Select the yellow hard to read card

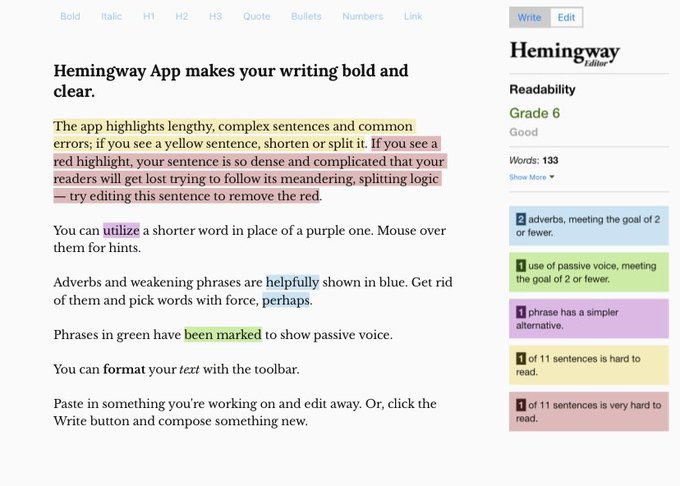(589, 365)
